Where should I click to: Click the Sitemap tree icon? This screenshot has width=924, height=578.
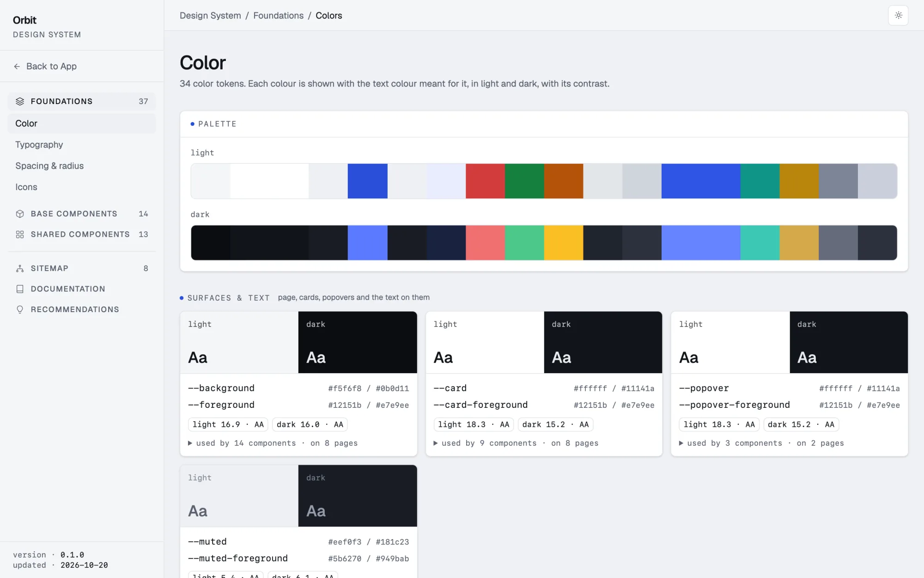[x=20, y=268]
